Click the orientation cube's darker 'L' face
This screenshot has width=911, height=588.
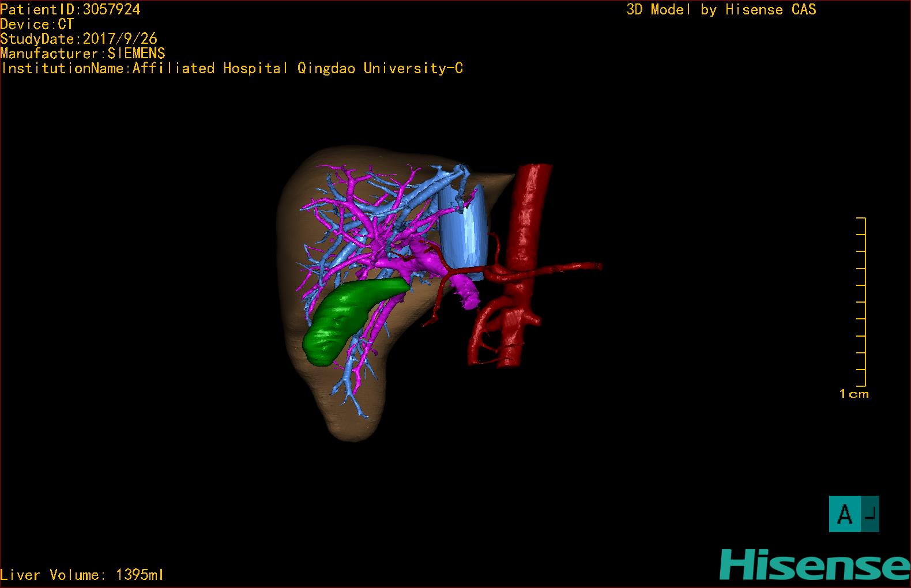[x=871, y=514]
